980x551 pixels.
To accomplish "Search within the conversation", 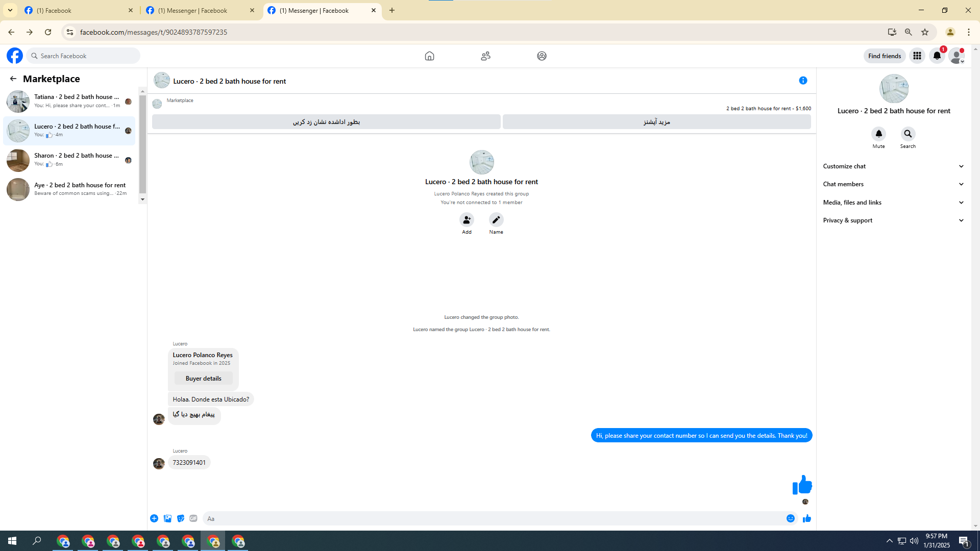I will [908, 134].
